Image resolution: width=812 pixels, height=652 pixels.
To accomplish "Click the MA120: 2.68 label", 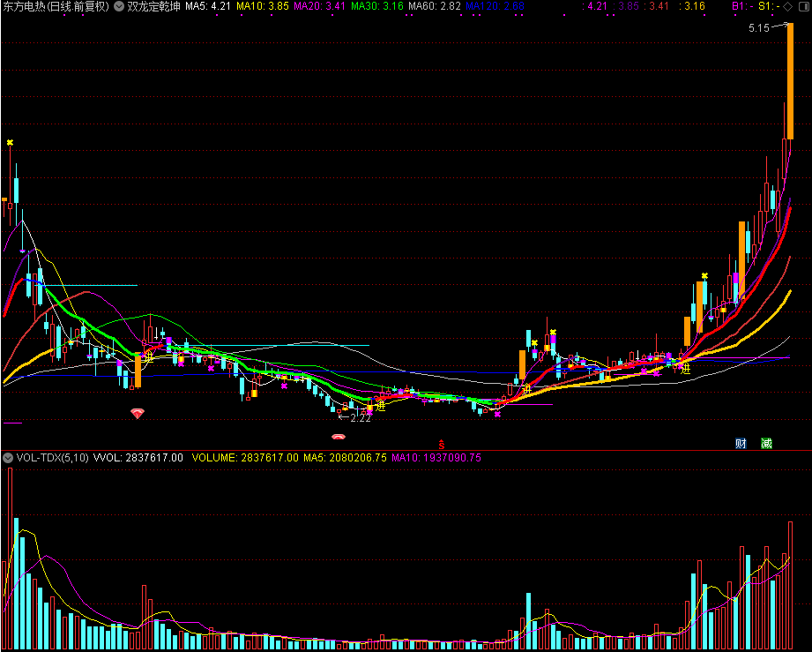I will [x=495, y=7].
